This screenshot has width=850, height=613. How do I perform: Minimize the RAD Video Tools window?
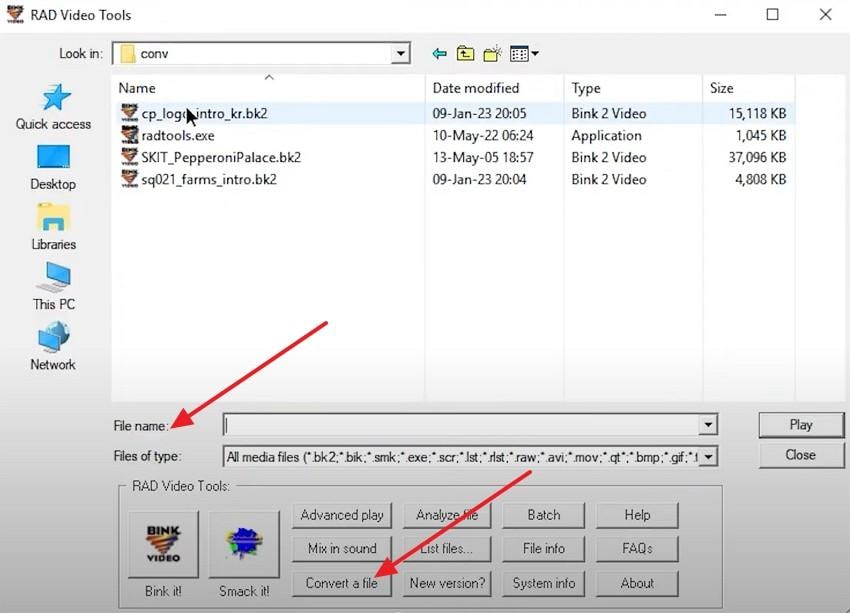coord(720,15)
